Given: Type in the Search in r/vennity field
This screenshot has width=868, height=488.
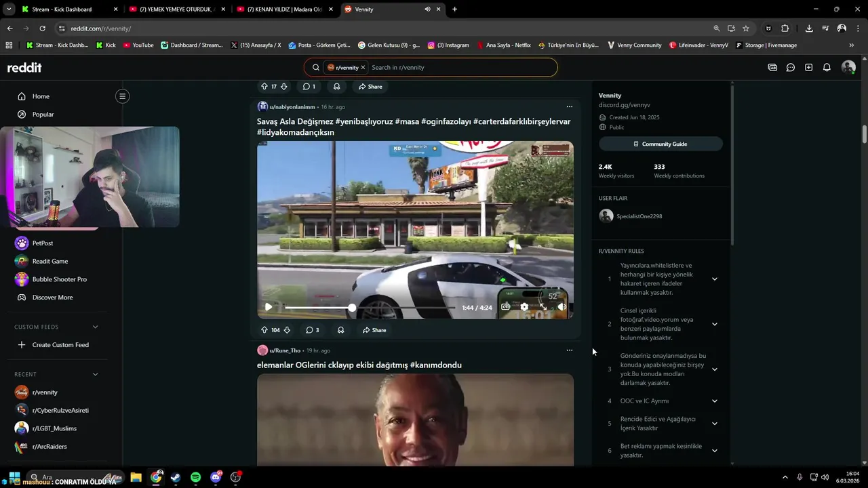Looking at the screenshot, I should tap(461, 68).
